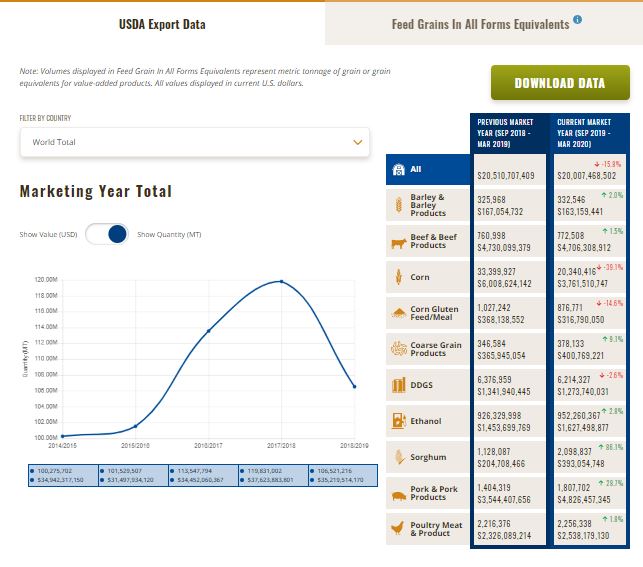Image resolution: width=643 pixels, height=567 pixels.
Task: Click the DDGS icon
Action: tap(398, 385)
